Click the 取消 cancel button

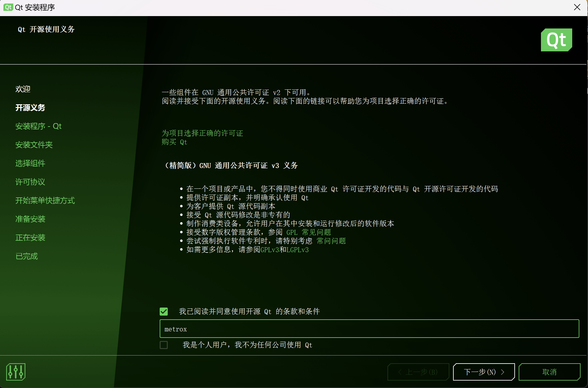(x=549, y=372)
